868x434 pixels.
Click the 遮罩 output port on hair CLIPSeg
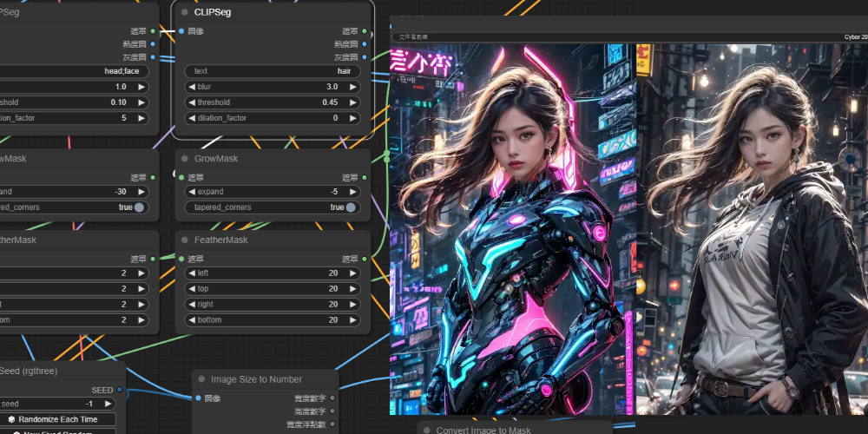coord(364,31)
